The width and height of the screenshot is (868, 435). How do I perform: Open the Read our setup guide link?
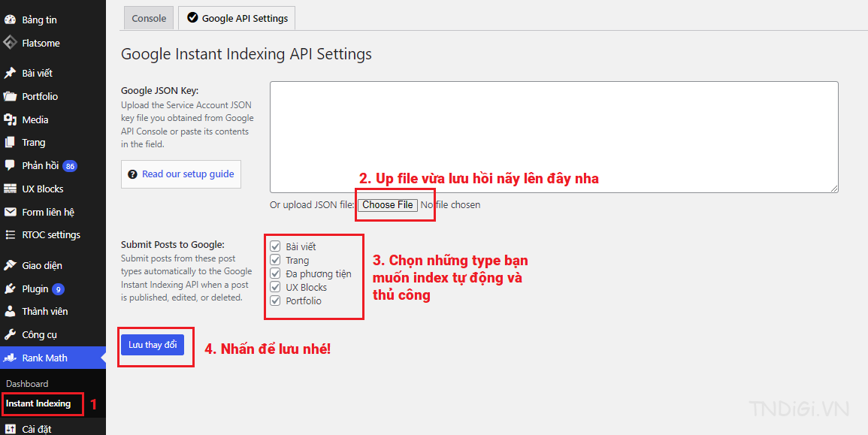point(188,174)
